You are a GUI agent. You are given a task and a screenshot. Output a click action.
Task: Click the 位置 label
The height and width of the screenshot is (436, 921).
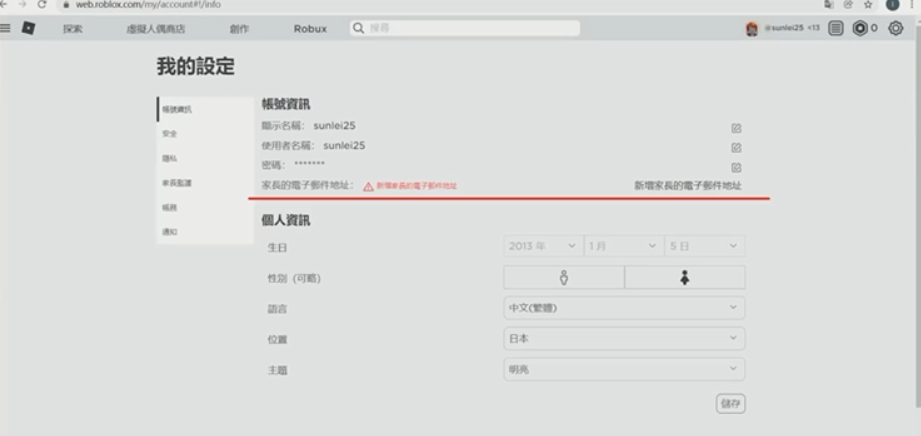coord(277,340)
